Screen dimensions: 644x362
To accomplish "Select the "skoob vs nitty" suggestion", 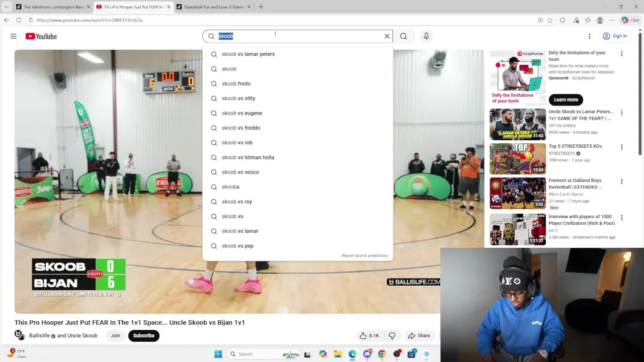I will [298, 98].
